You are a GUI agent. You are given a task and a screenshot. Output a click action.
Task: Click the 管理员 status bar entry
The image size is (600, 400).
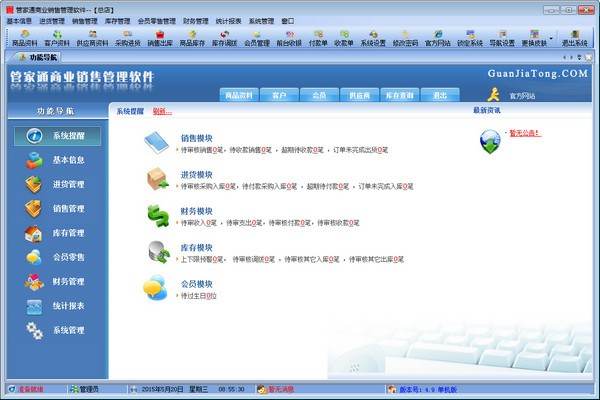coord(85,389)
